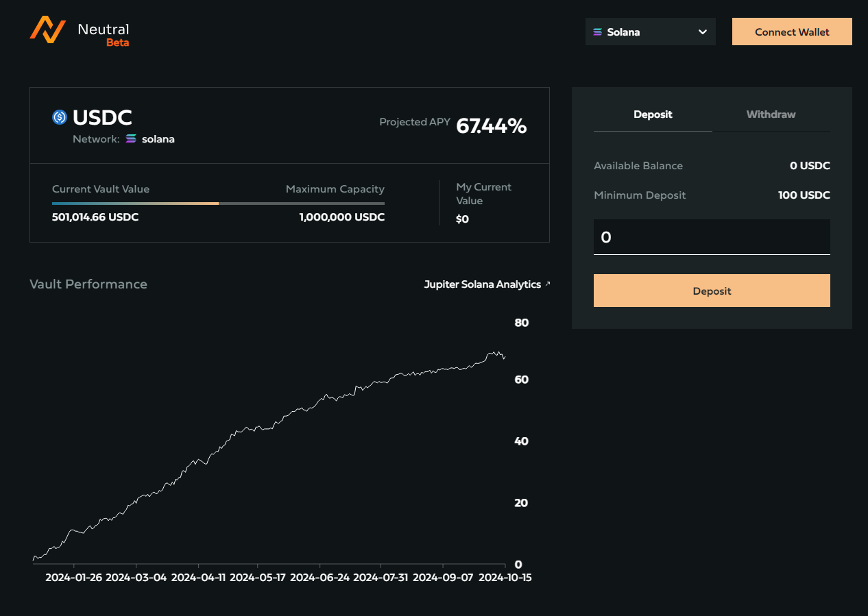The width and height of the screenshot is (868, 616).
Task: Click the 501,014.66 USDC vault value
Action: click(x=95, y=217)
